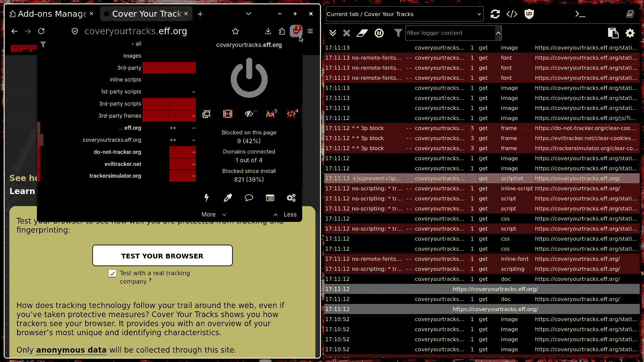This screenshot has height=362, width=644.
Task: Click the logger shield popup icon
Action: 529,14
